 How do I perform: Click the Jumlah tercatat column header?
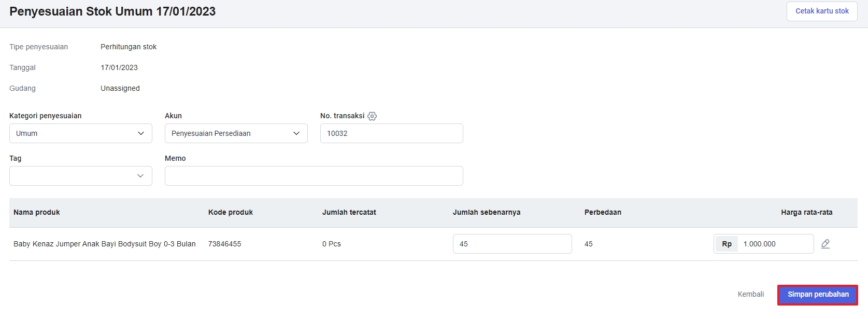(x=349, y=212)
